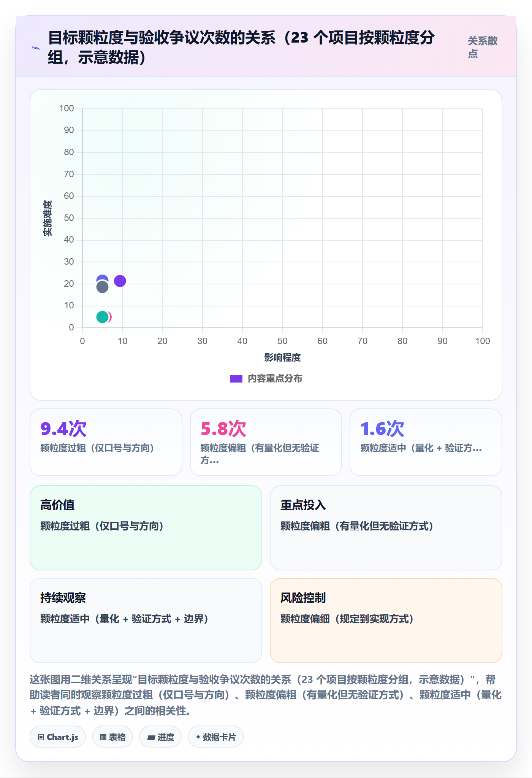Click the lightning bolt icon beside the title
The image size is (532, 778).
[36, 48]
